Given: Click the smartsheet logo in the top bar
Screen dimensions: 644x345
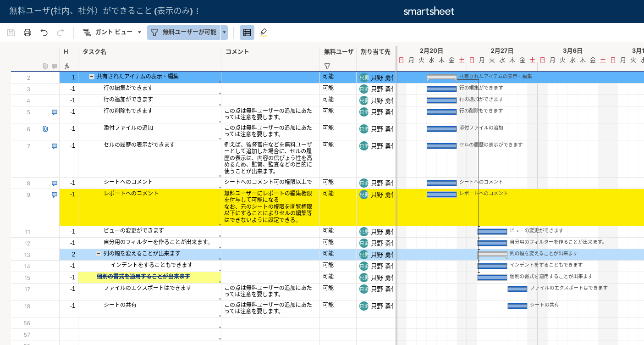Looking at the screenshot, I should coord(429,11).
